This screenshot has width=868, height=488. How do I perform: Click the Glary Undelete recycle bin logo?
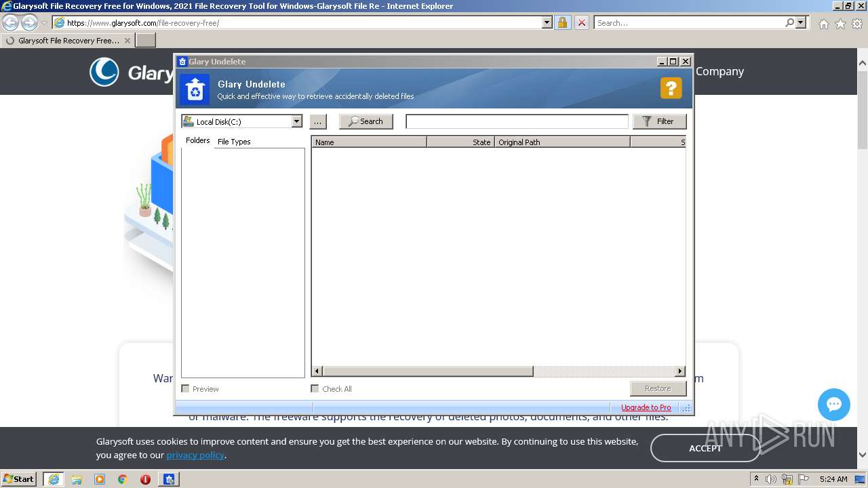[195, 89]
